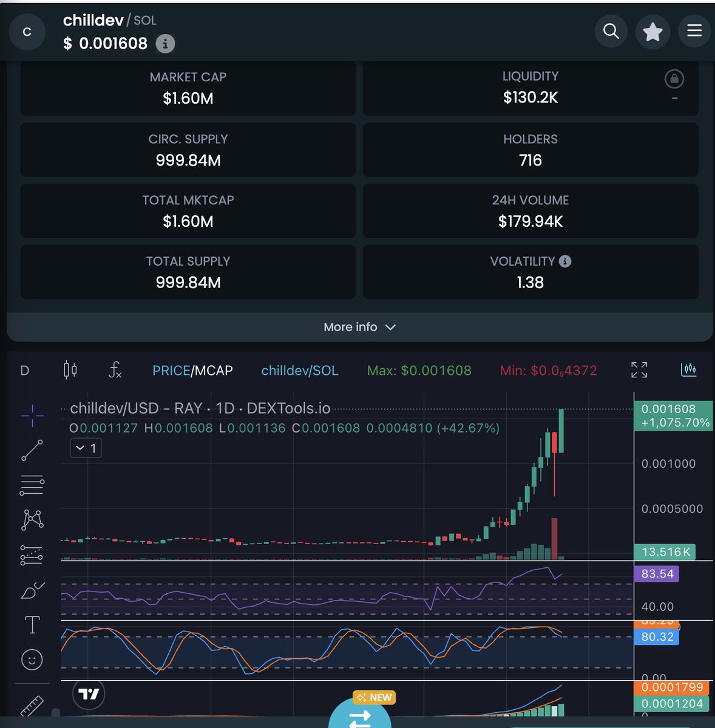Image resolution: width=715 pixels, height=728 pixels.
Task: Switch chart to PRICE view
Action: tap(171, 371)
